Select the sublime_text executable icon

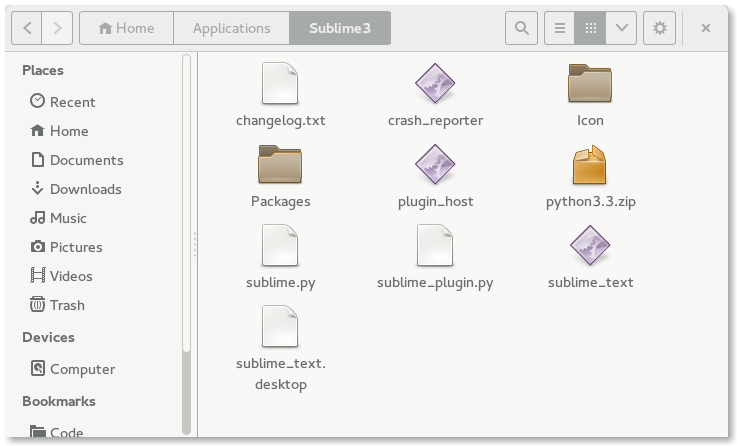[x=590, y=245]
